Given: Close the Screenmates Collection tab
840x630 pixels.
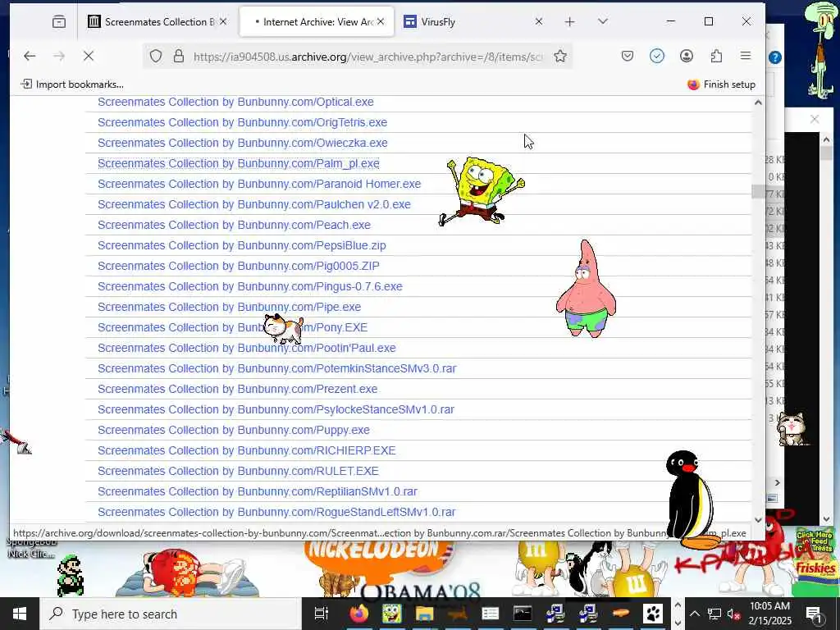Looking at the screenshot, I should [223, 21].
